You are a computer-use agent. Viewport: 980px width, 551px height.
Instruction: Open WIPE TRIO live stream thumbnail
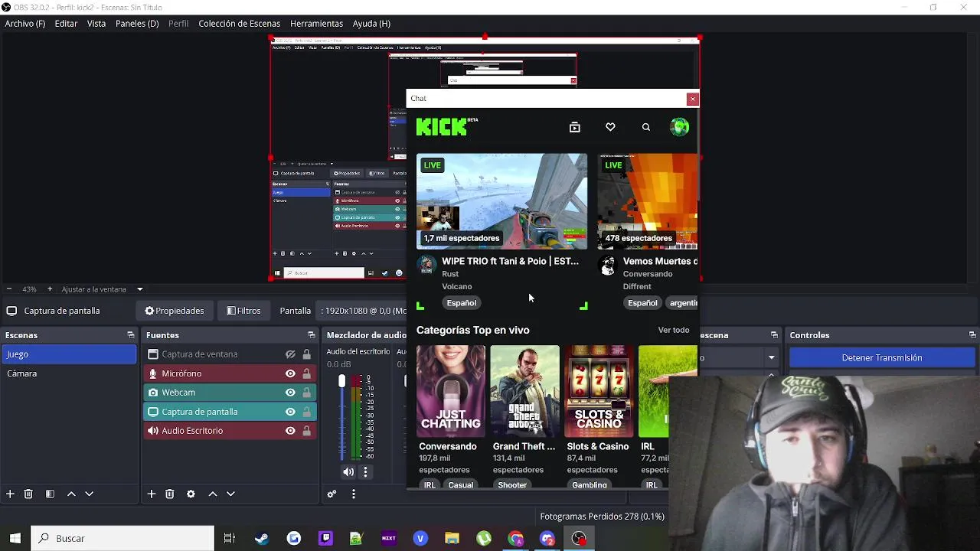tap(501, 201)
